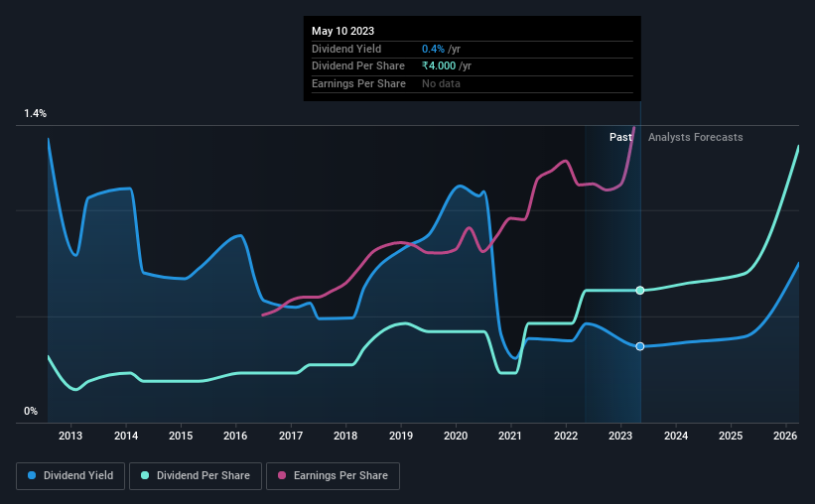This screenshot has height=504, width=815.
Task: Click the 2020 x-axis label
Action: click(456, 436)
